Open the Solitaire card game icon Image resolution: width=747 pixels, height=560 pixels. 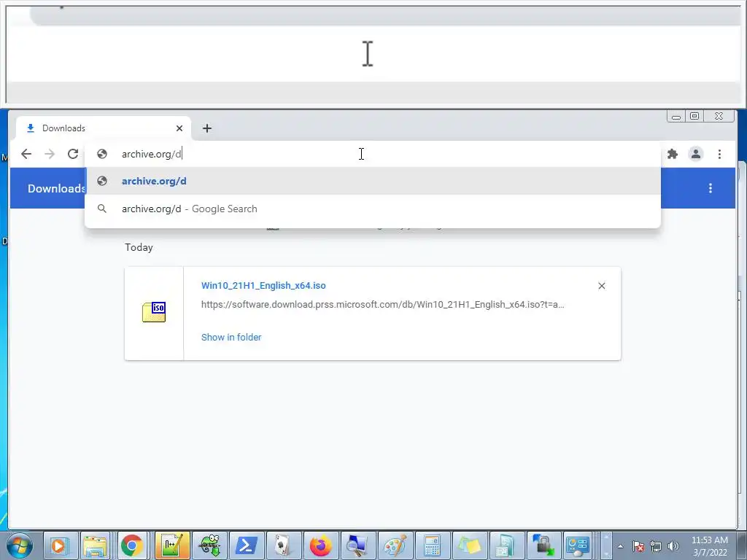(284, 545)
